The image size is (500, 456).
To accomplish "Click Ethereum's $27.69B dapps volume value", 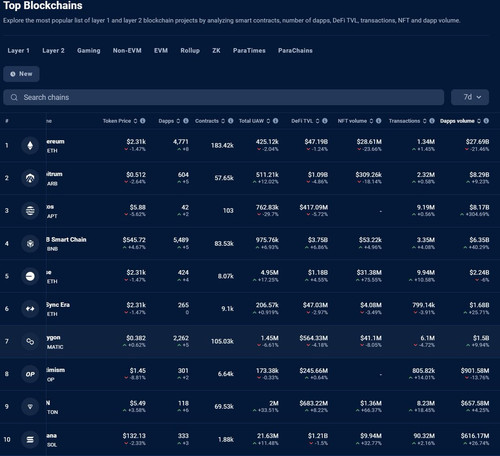I will pos(477,142).
